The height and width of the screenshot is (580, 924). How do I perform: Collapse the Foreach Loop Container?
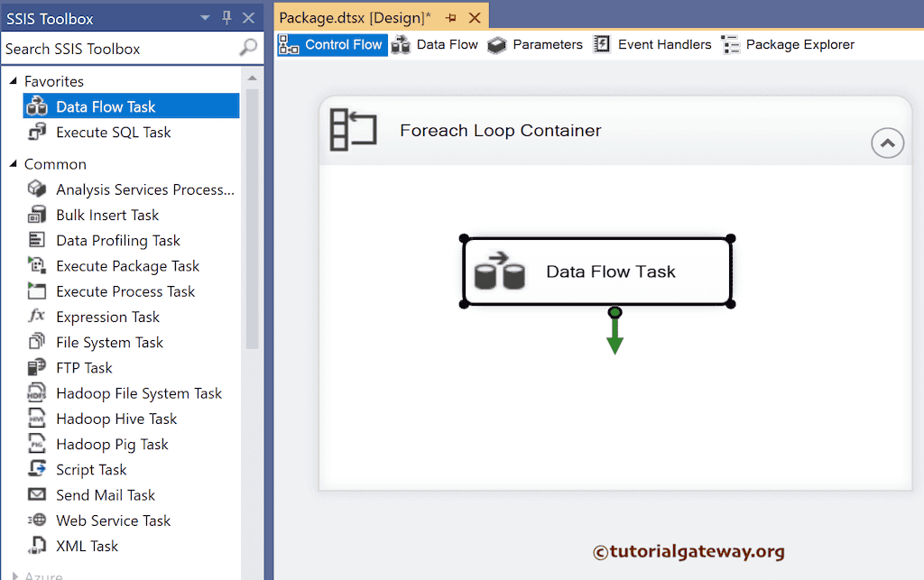tap(887, 143)
